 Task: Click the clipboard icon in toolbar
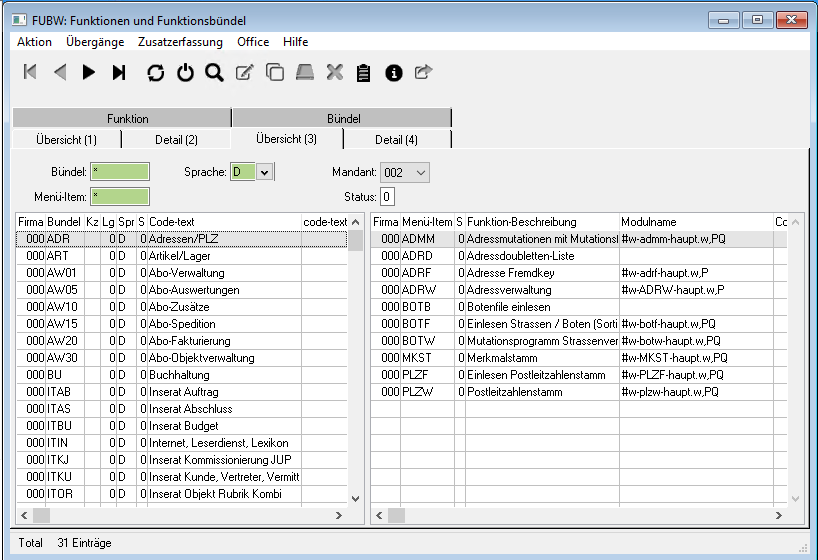tap(364, 72)
